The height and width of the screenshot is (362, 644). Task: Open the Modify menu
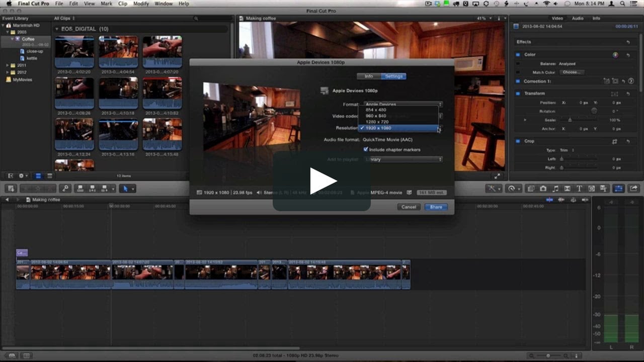(x=141, y=4)
